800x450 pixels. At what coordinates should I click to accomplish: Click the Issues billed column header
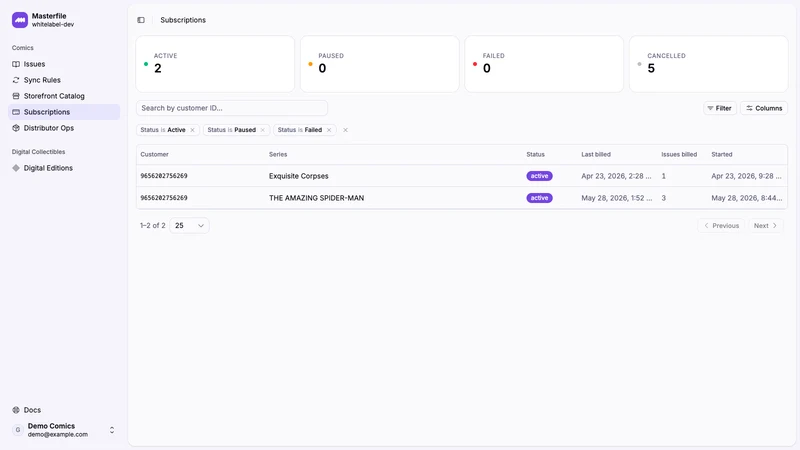(x=679, y=155)
